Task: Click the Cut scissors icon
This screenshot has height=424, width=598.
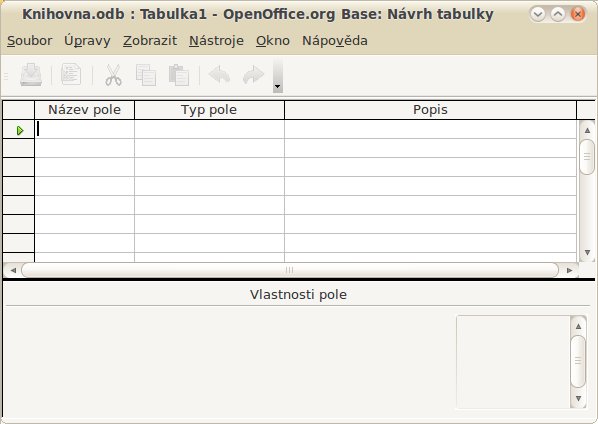Action: (x=113, y=75)
